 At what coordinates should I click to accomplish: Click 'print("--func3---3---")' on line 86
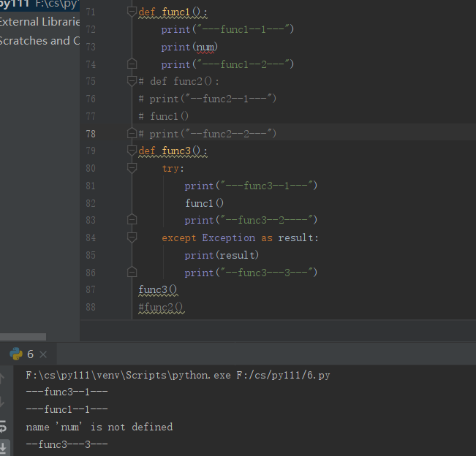coord(251,273)
